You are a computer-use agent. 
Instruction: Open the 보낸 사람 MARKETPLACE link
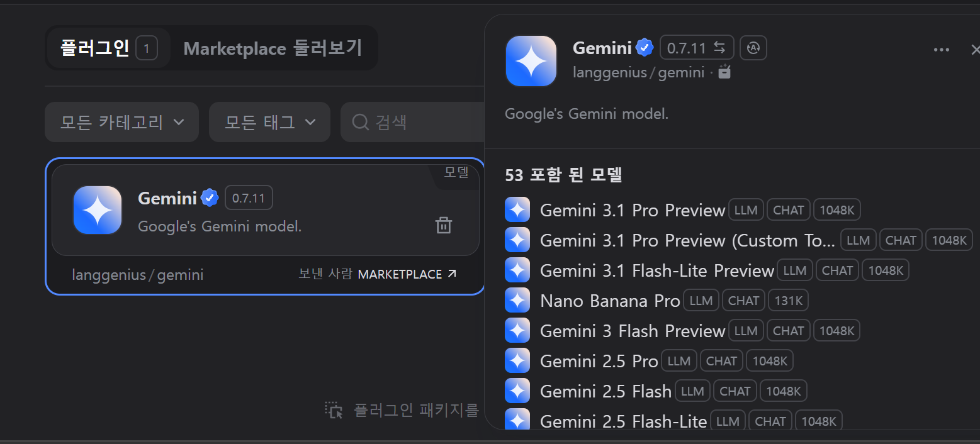(x=378, y=274)
